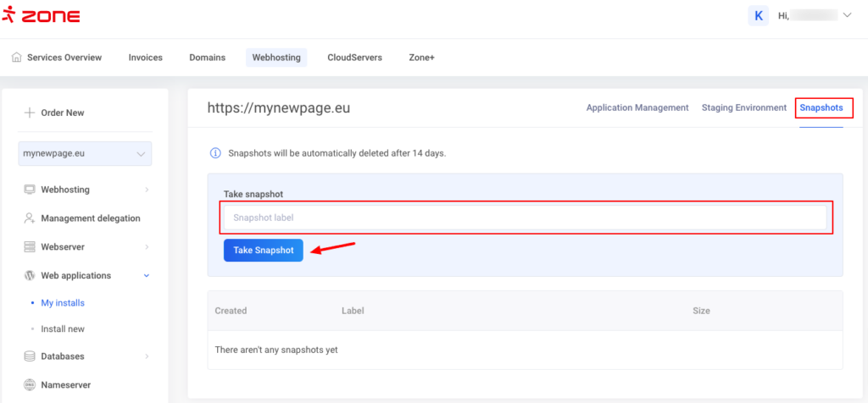
Task: Click the Management delegation person icon
Action: pyautogui.click(x=30, y=218)
